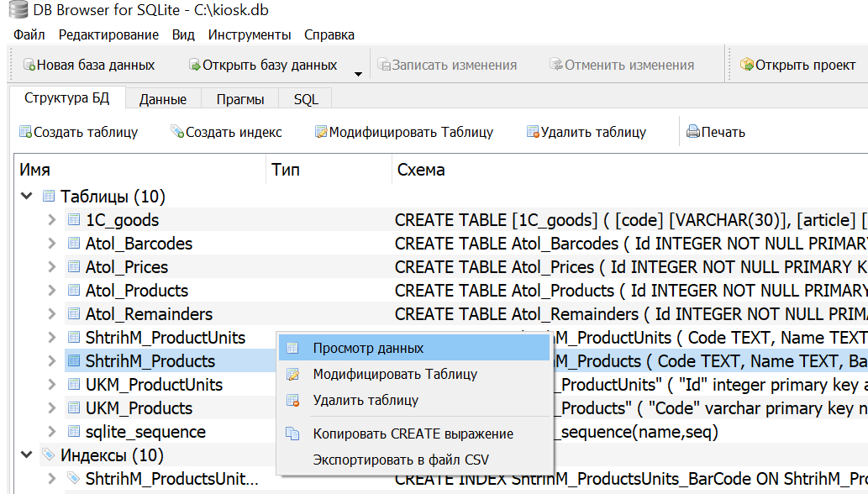This screenshot has width=868, height=494.
Task: Collapse the Индексы (10) tree node
Action: (27, 455)
